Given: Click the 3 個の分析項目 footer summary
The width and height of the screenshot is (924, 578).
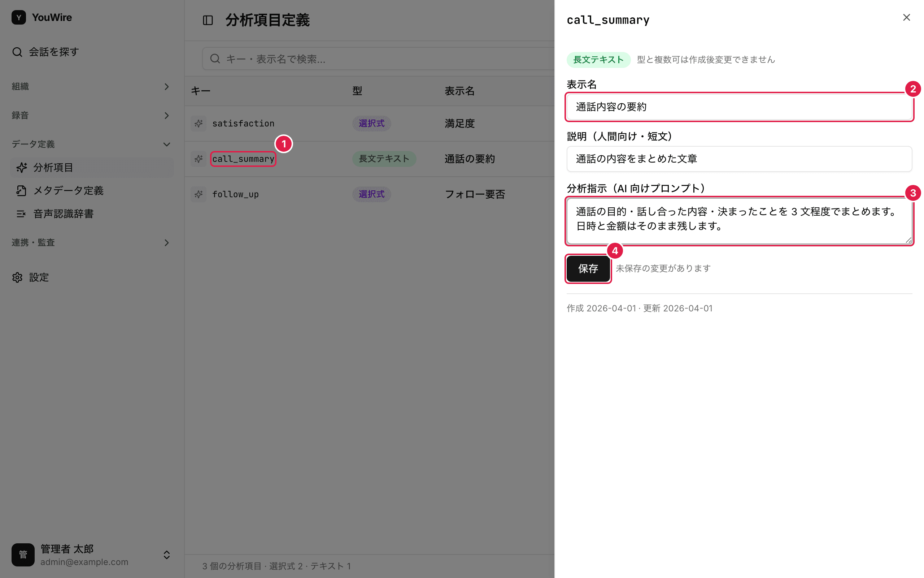Looking at the screenshot, I should point(276,566).
